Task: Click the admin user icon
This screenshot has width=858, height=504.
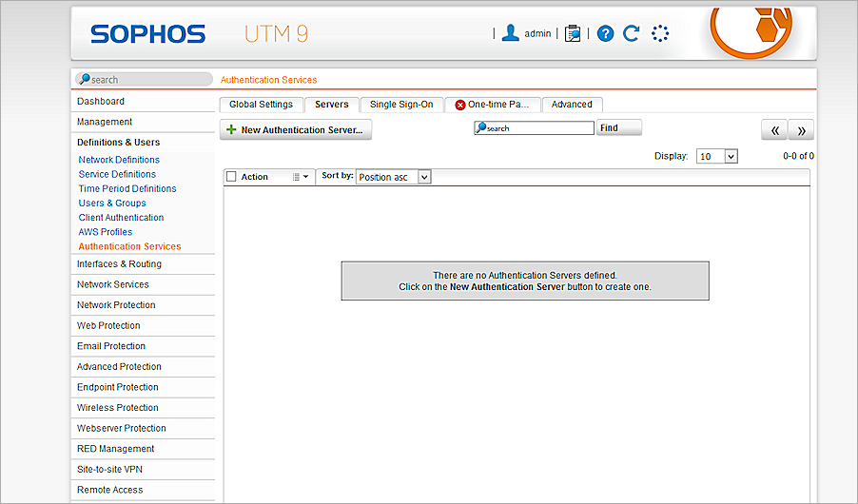Action: pos(510,33)
